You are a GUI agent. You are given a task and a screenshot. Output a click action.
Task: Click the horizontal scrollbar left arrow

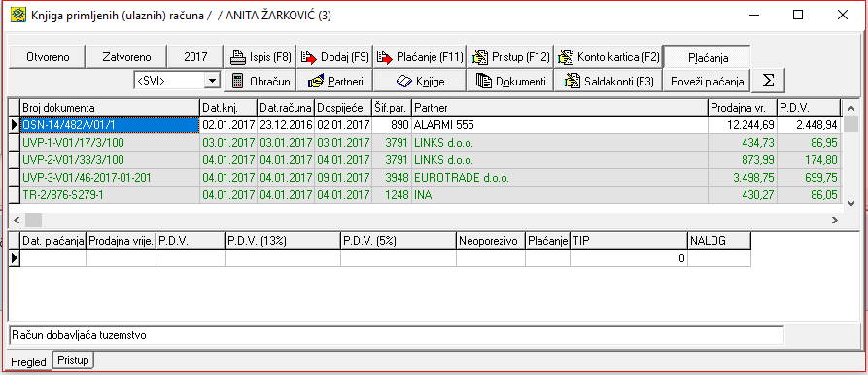coord(17,220)
